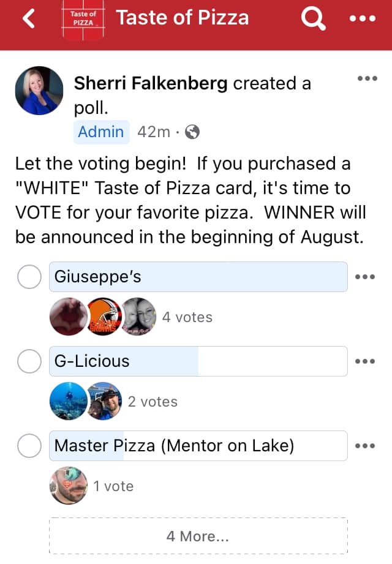Open Sherri Falkenberg's profile name
The image size is (392, 564).
(x=151, y=83)
